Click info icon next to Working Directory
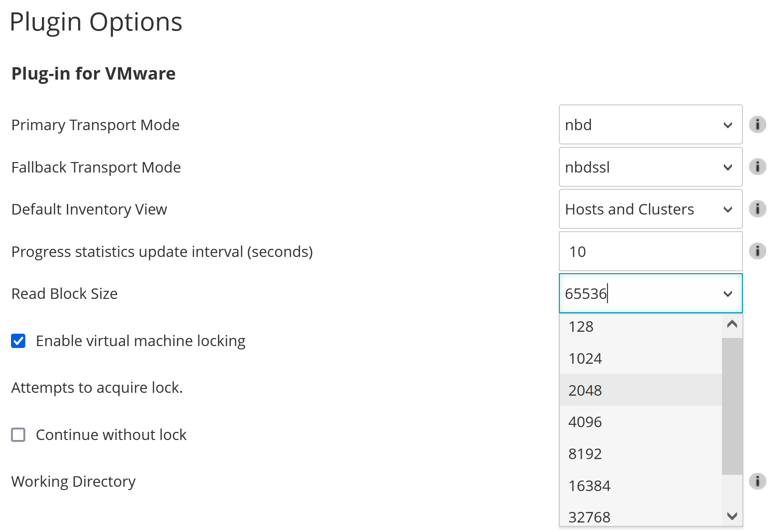Screen dimensions: 772x532 point(757,481)
